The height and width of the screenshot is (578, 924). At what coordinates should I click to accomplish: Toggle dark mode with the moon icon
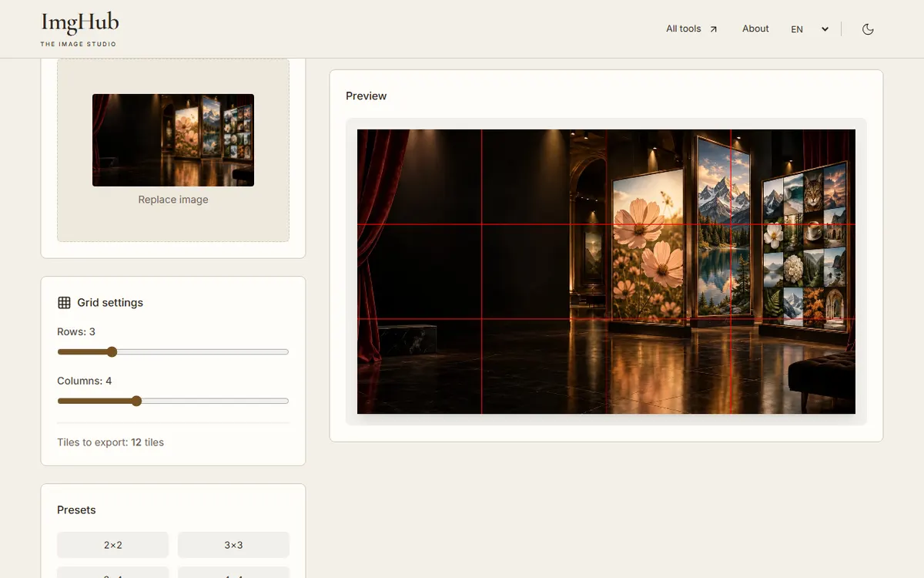(868, 29)
